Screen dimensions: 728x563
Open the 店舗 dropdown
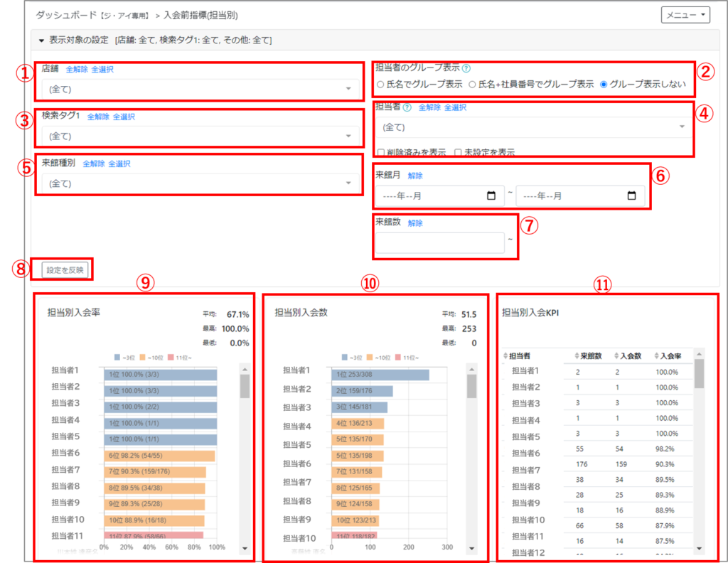click(199, 89)
